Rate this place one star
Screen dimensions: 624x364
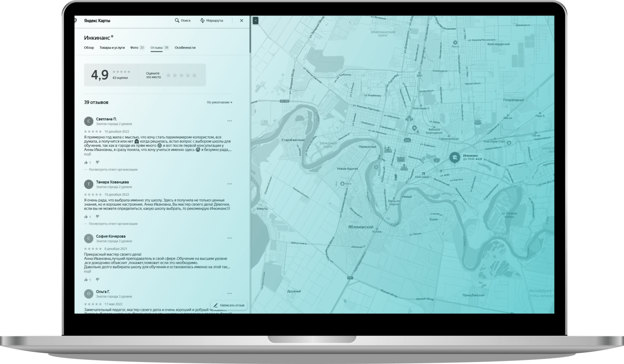tap(168, 75)
